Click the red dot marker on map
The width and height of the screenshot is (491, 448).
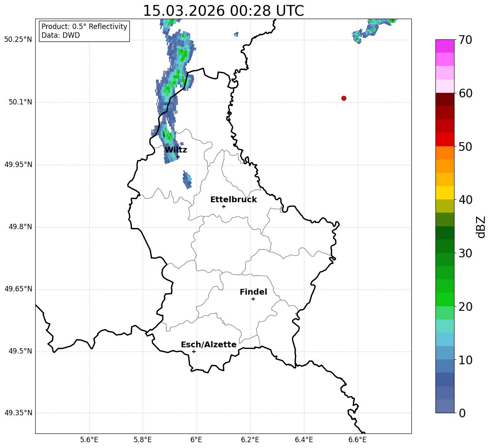coord(344,98)
